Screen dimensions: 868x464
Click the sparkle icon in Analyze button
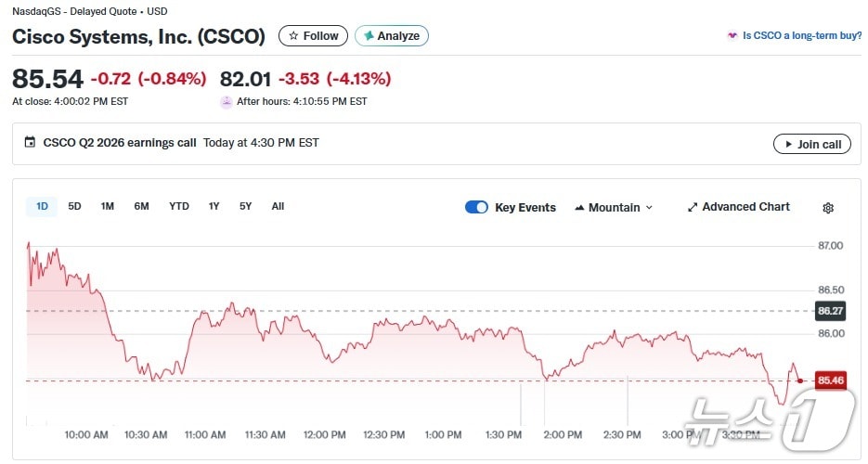coord(369,36)
